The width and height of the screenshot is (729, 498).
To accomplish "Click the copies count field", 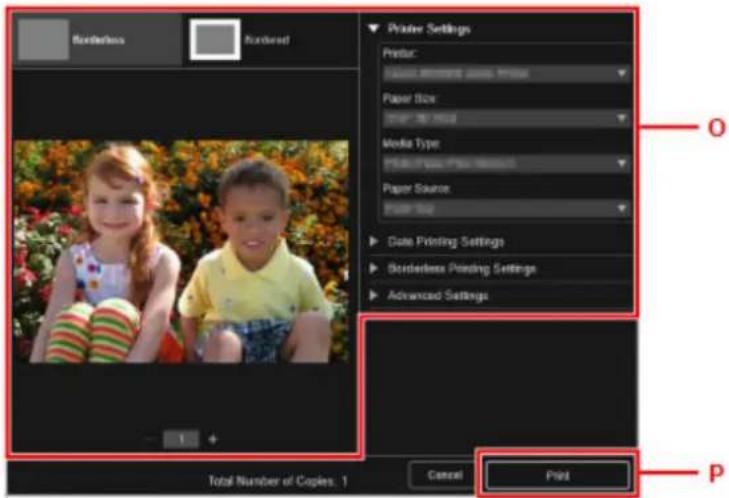I will 181,439.
